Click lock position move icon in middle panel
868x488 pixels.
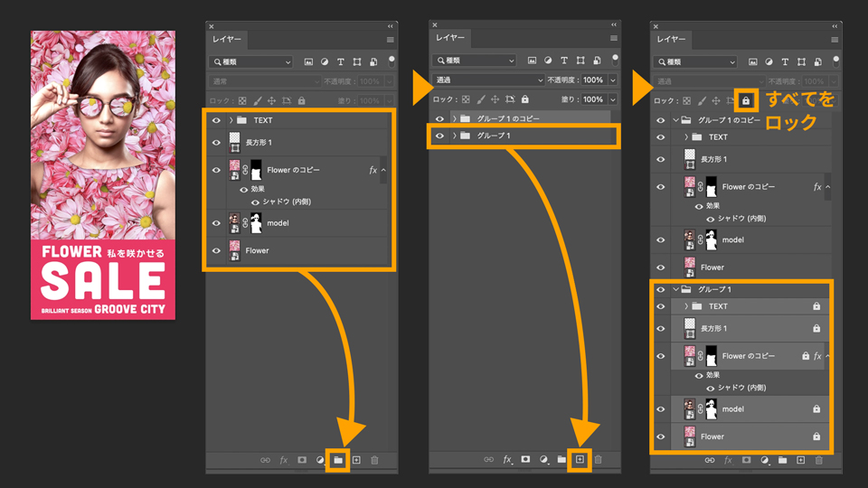495,99
